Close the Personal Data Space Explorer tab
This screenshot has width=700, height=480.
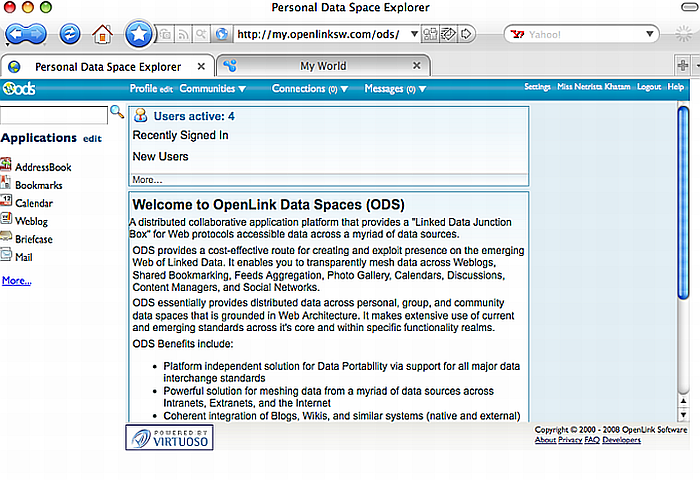[x=201, y=66]
